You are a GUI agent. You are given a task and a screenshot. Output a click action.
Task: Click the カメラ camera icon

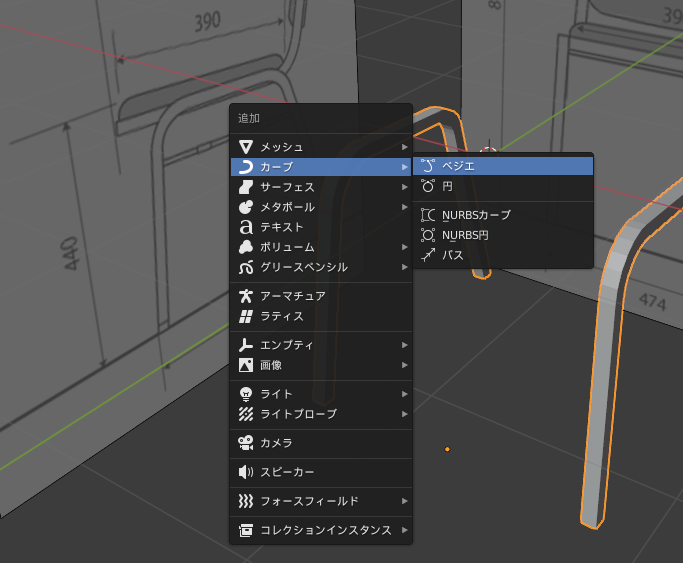tap(246, 443)
